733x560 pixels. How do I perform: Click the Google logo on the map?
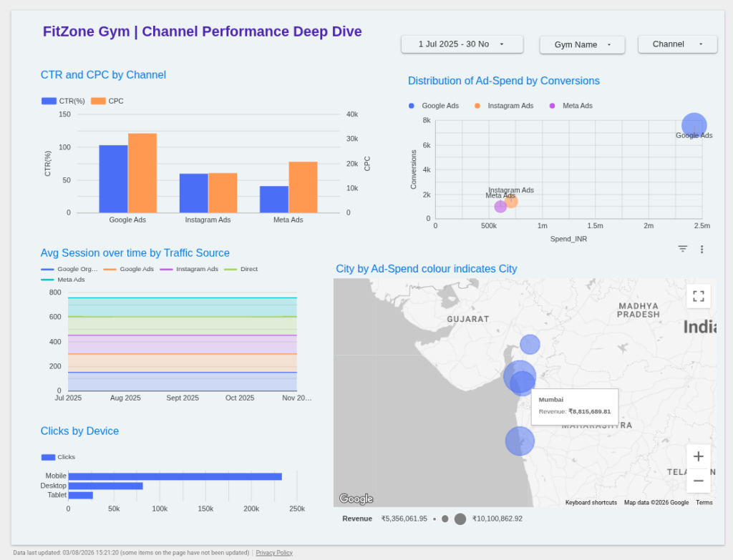click(356, 498)
